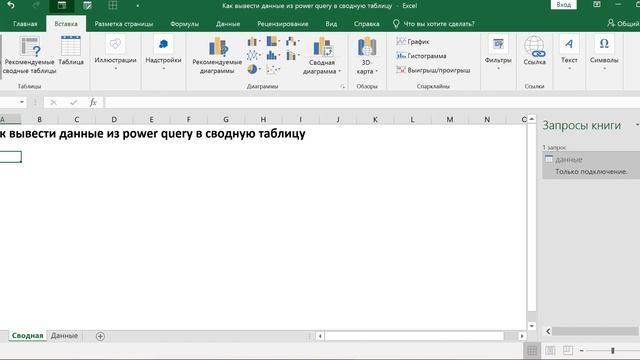Select column D header
Viewport: 640px width, 360px height.
pyautogui.click(x=114, y=119)
